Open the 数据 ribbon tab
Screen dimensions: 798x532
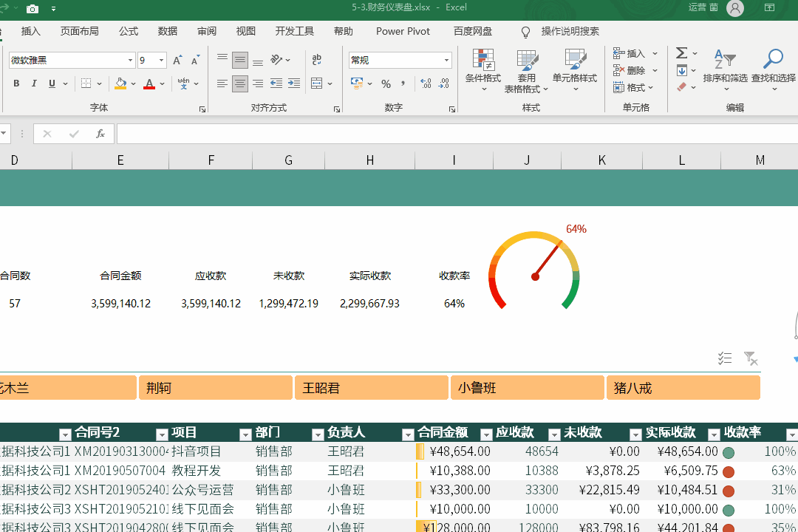pyautogui.click(x=168, y=31)
